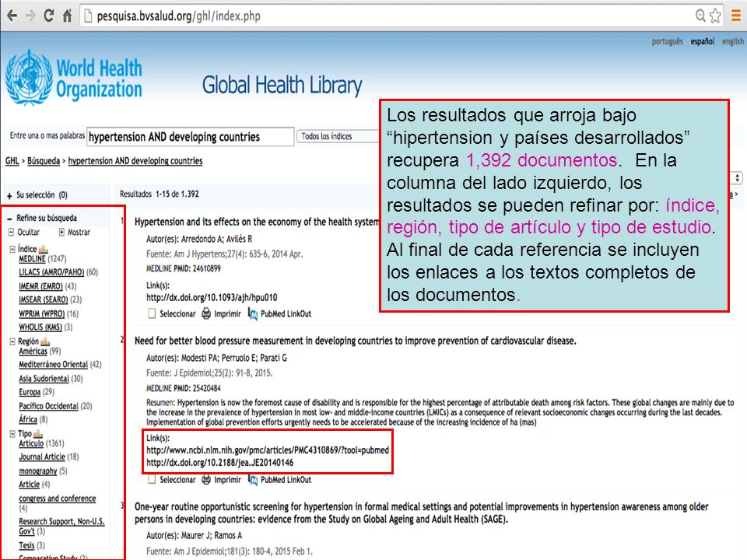Filter by IMSEAR (SEARO) index

point(44,299)
